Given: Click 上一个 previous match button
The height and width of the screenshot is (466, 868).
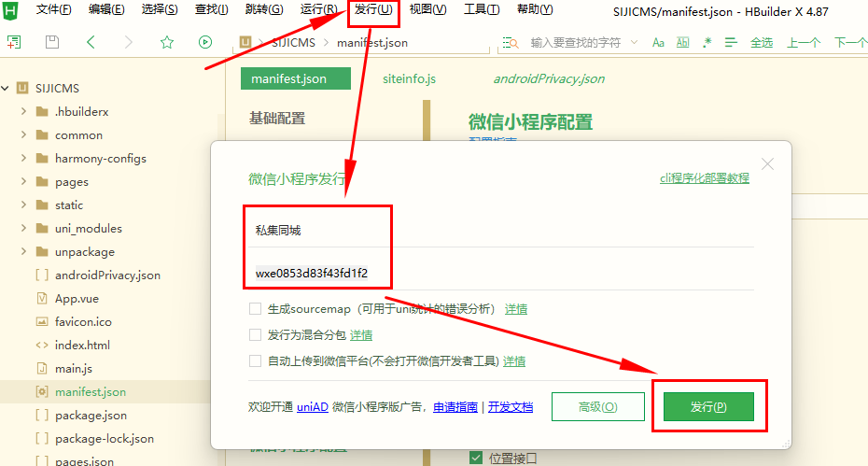Looking at the screenshot, I should pyautogui.click(x=804, y=43).
